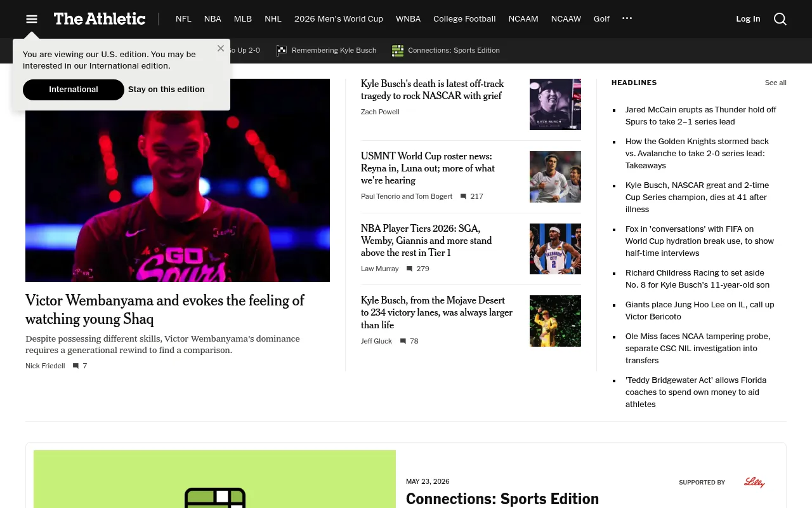This screenshot has height=508, width=812.
Task: Open the Victor Wembanyama hero image
Action: point(178,180)
